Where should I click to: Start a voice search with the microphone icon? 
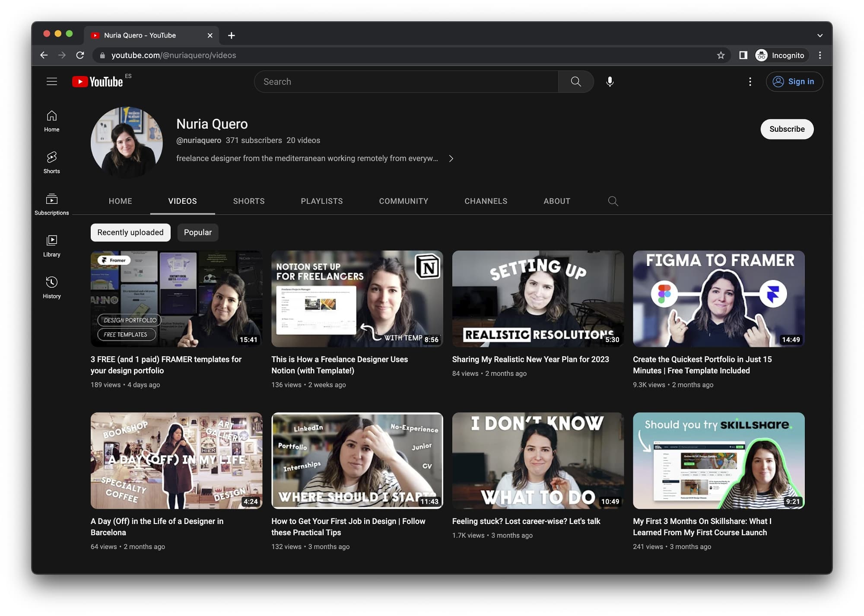pyautogui.click(x=610, y=81)
